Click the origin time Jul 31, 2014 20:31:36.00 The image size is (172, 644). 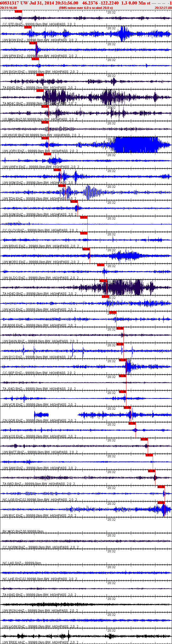54,3
